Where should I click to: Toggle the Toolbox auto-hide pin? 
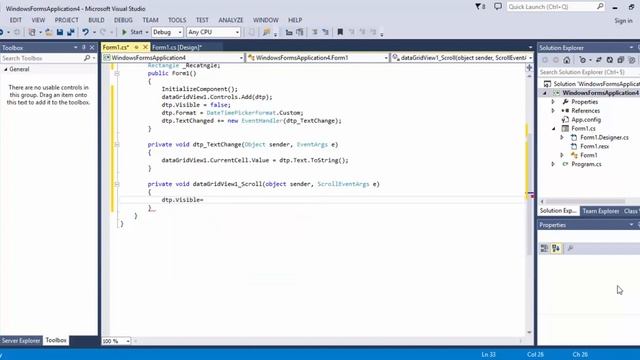[84, 47]
